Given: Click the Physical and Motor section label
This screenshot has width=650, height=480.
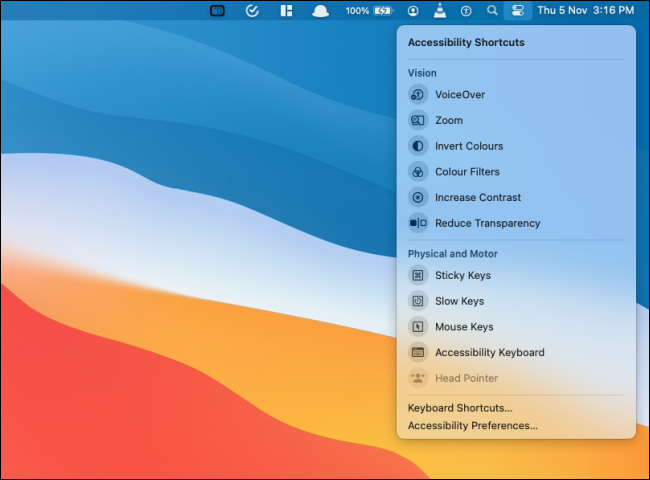Looking at the screenshot, I should [453, 254].
